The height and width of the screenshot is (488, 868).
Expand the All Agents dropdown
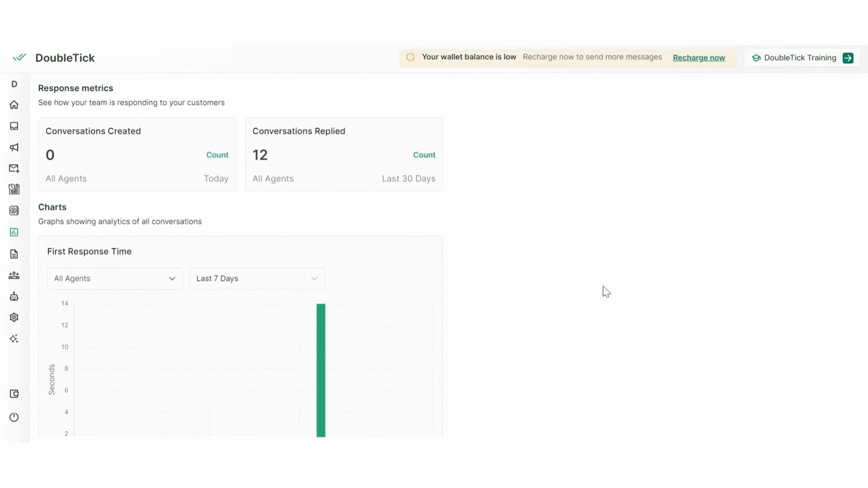[x=115, y=279]
